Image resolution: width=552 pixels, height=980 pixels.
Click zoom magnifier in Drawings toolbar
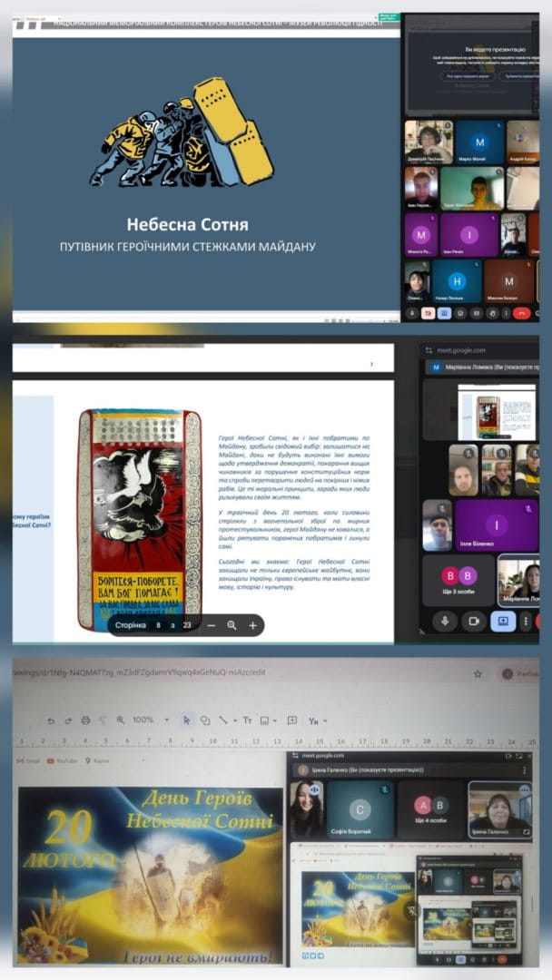(120, 720)
